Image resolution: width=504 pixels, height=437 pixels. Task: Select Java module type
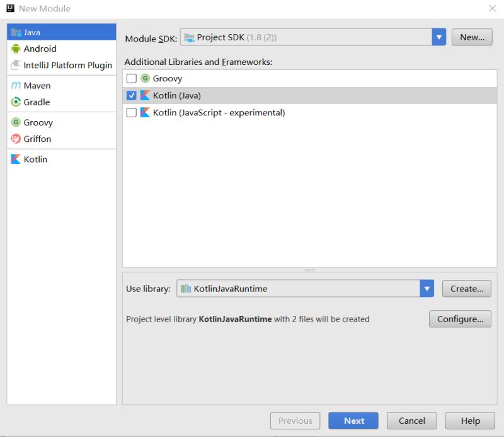[61, 32]
